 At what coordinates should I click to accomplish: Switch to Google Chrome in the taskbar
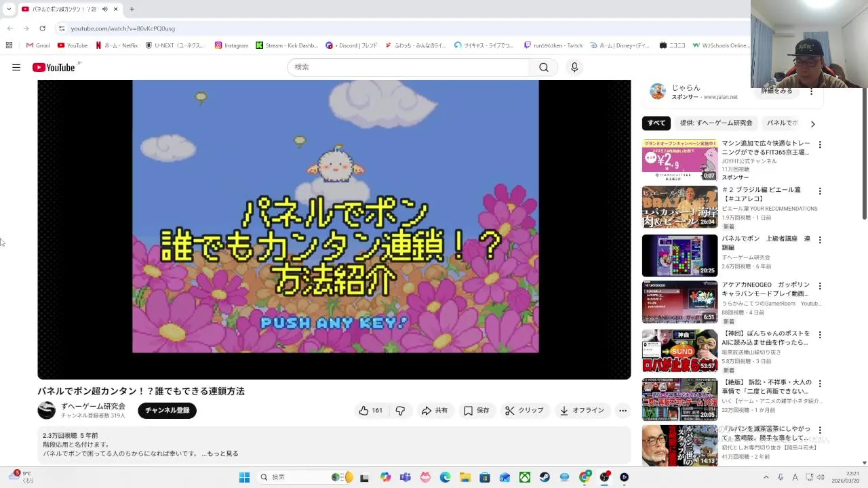(x=585, y=477)
